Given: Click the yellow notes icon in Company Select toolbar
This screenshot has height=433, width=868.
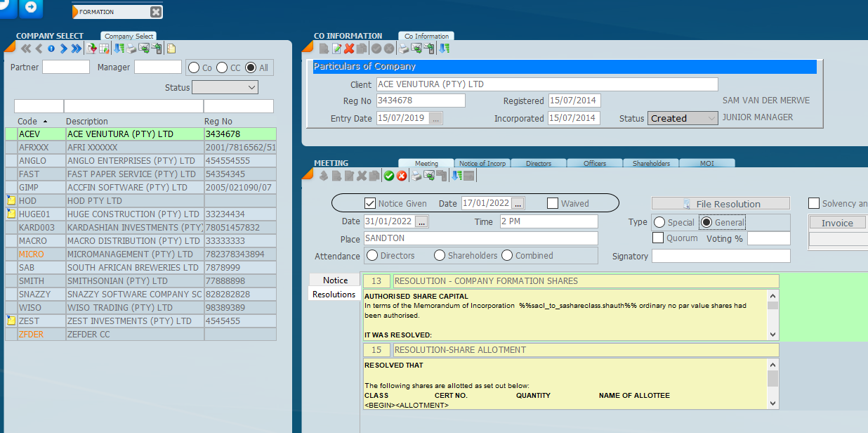Looking at the screenshot, I should (171, 49).
